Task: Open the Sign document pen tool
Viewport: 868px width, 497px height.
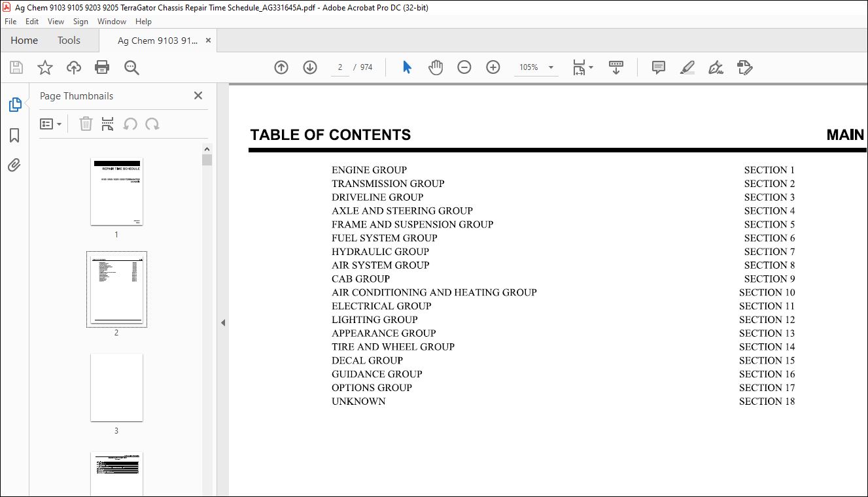Action: pos(716,67)
